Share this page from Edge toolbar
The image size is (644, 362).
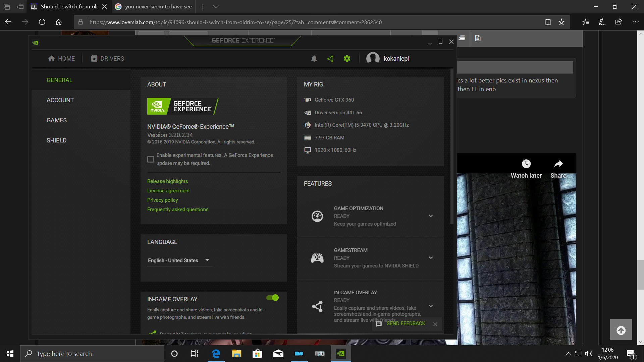click(x=619, y=22)
